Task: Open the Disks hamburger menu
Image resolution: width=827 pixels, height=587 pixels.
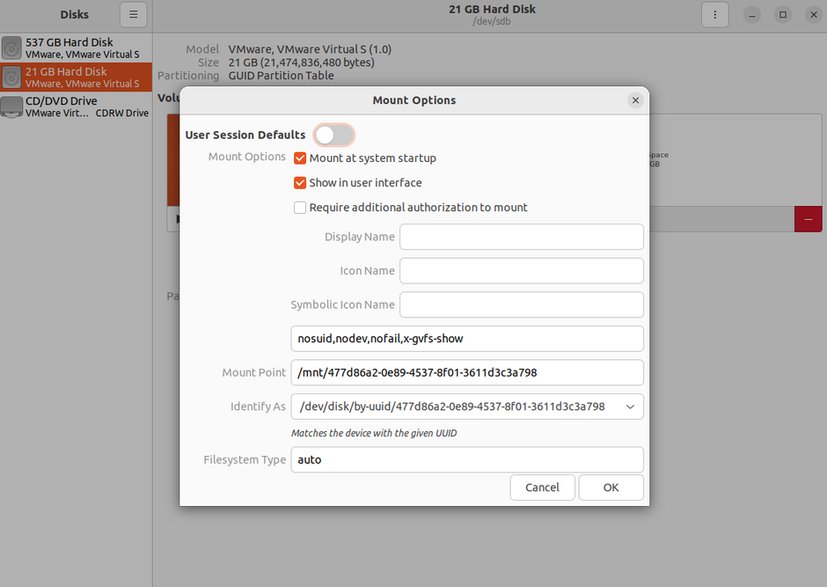Action: (x=133, y=15)
